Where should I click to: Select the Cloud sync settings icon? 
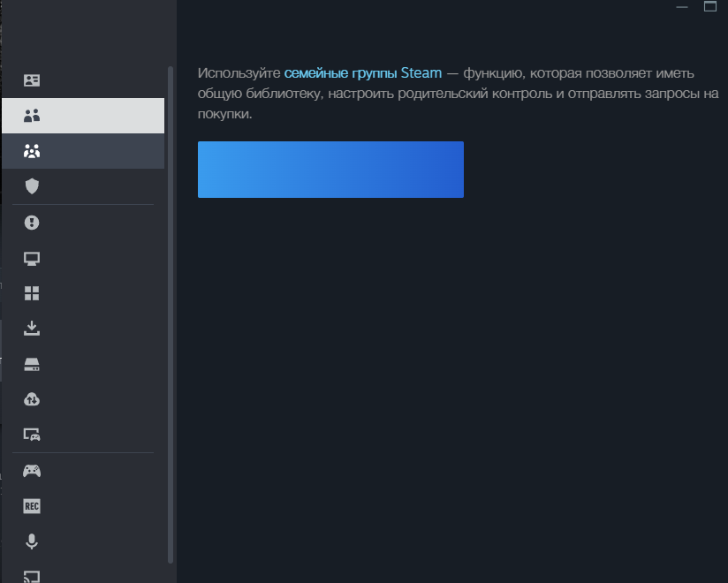pyautogui.click(x=32, y=399)
